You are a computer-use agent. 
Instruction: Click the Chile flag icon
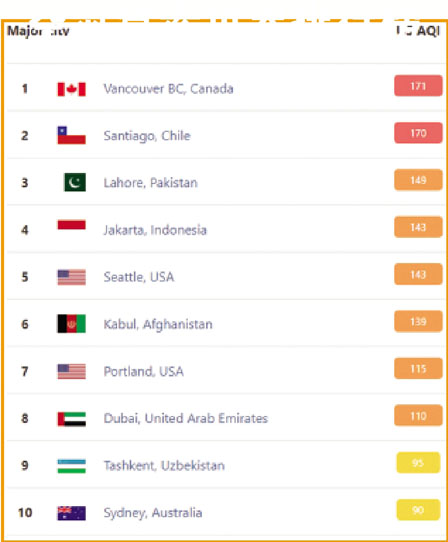point(72,135)
